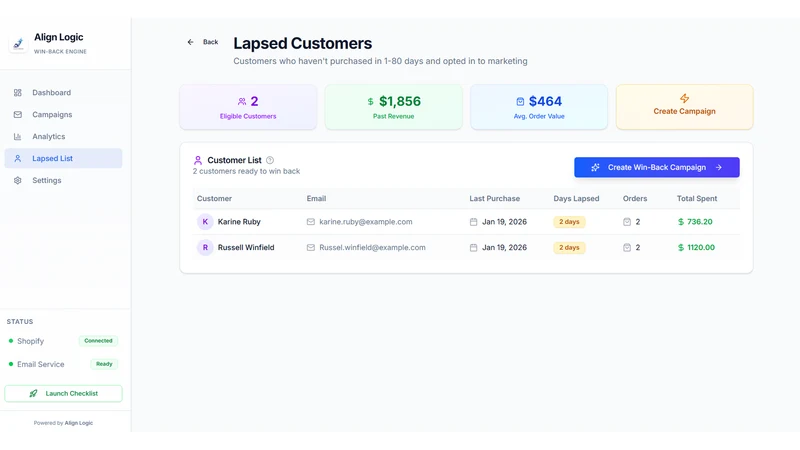Click the Align Logic logo icon
Image resolution: width=800 pixels, height=450 pixels.
tap(18, 44)
